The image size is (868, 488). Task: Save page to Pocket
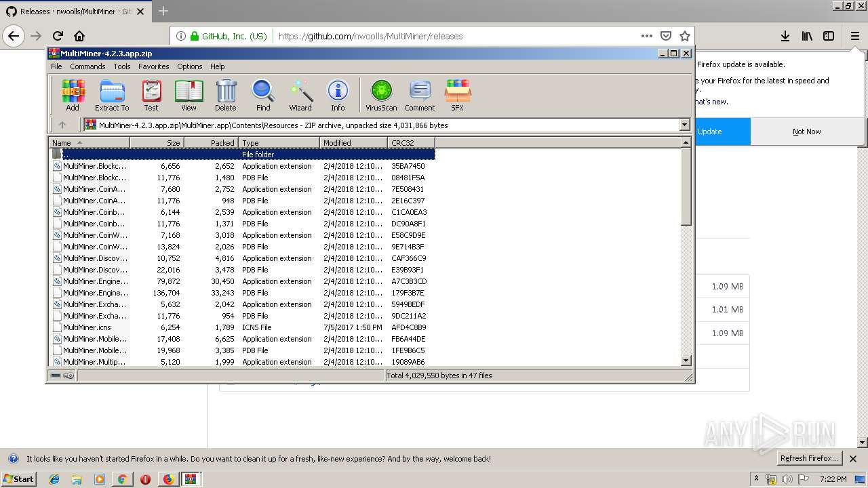point(666,36)
